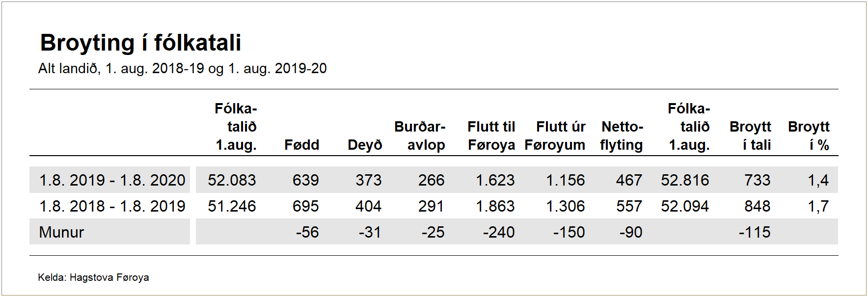Select the "Broytt í tali" column header

click(x=750, y=135)
